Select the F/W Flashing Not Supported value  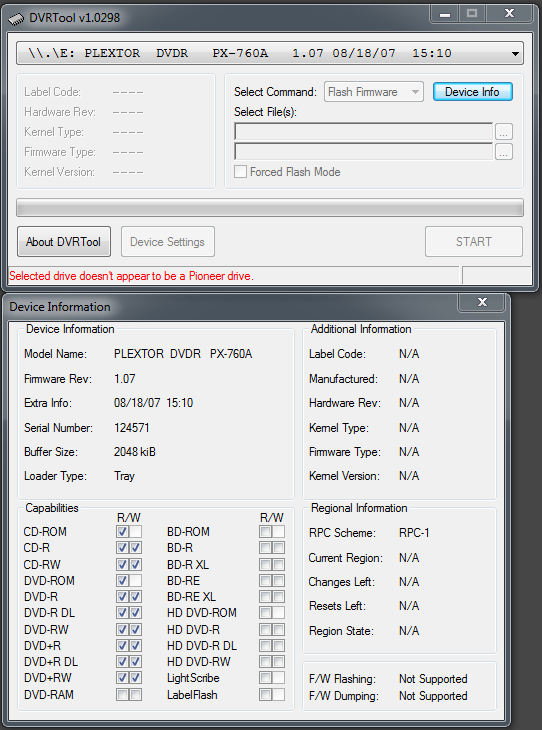click(x=433, y=679)
